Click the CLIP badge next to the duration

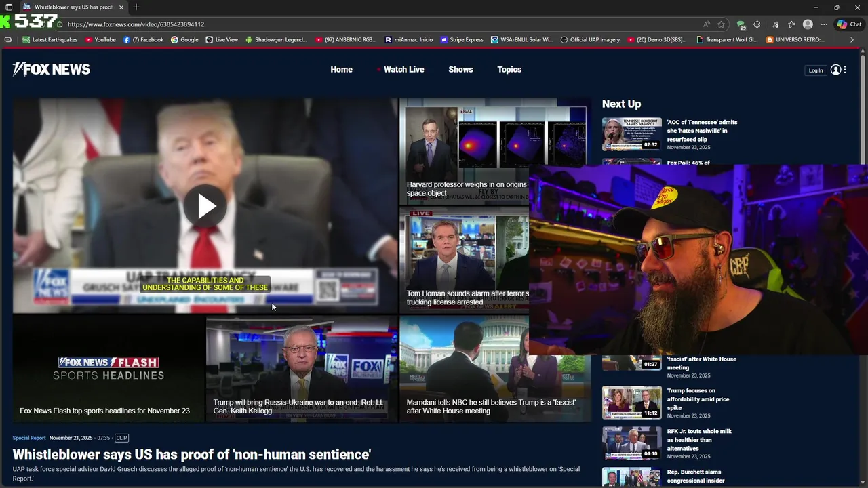[121, 438]
